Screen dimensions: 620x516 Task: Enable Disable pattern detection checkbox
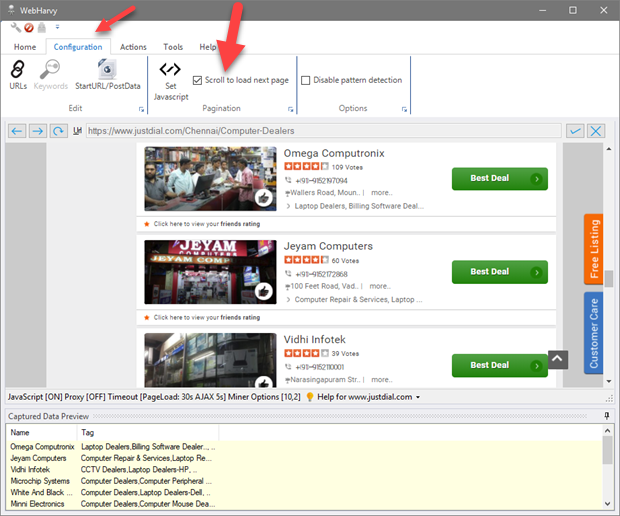click(x=306, y=80)
